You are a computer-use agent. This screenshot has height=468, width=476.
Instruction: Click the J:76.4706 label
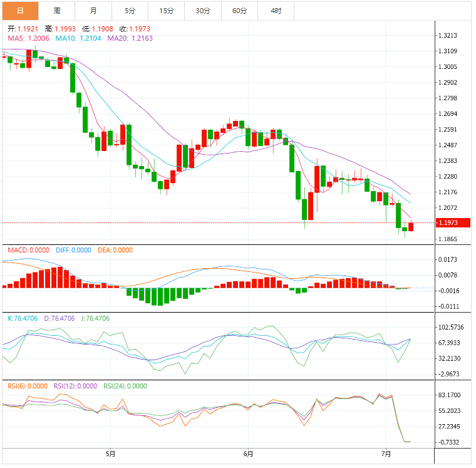[95, 318]
